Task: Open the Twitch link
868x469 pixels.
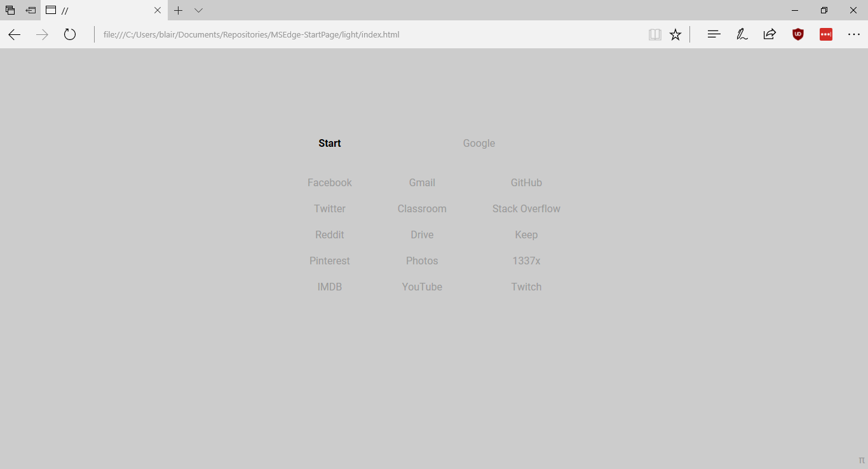Action: pyautogui.click(x=526, y=287)
